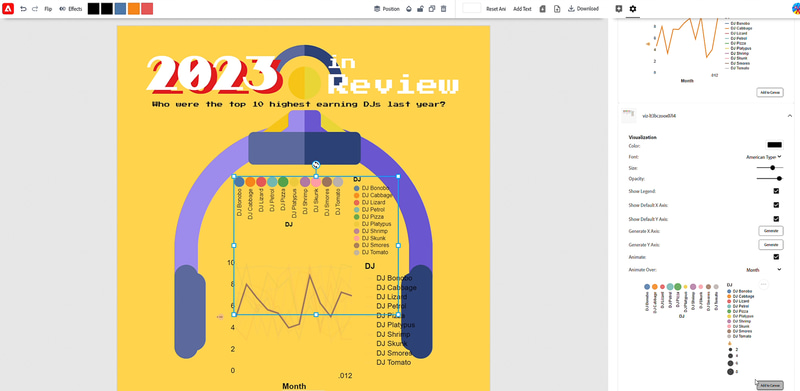Click Add Text in toolbar
Viewport: 800px width, 391px height.
tap(522, 9)
